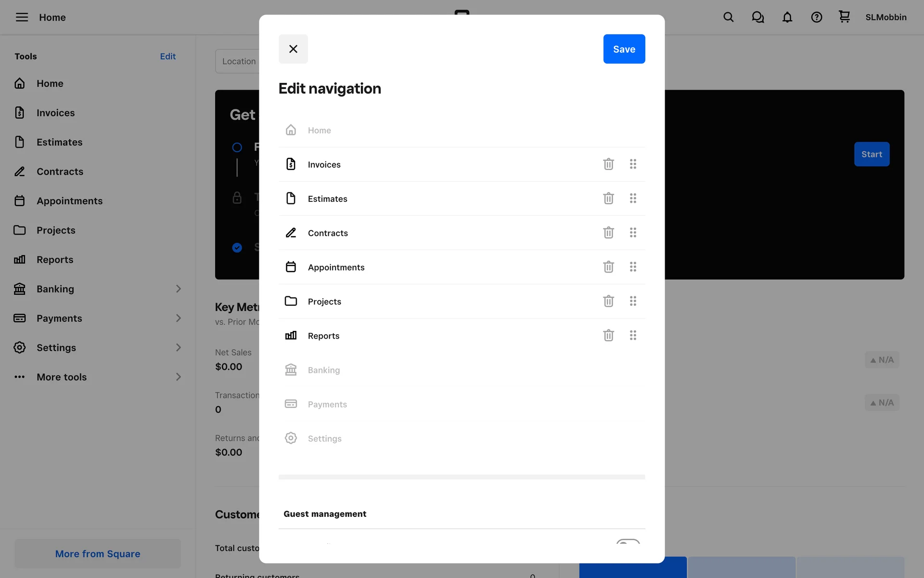924x578 pixels.
Task: Delete Invoices from navigation list
Action: pos(608,164)
